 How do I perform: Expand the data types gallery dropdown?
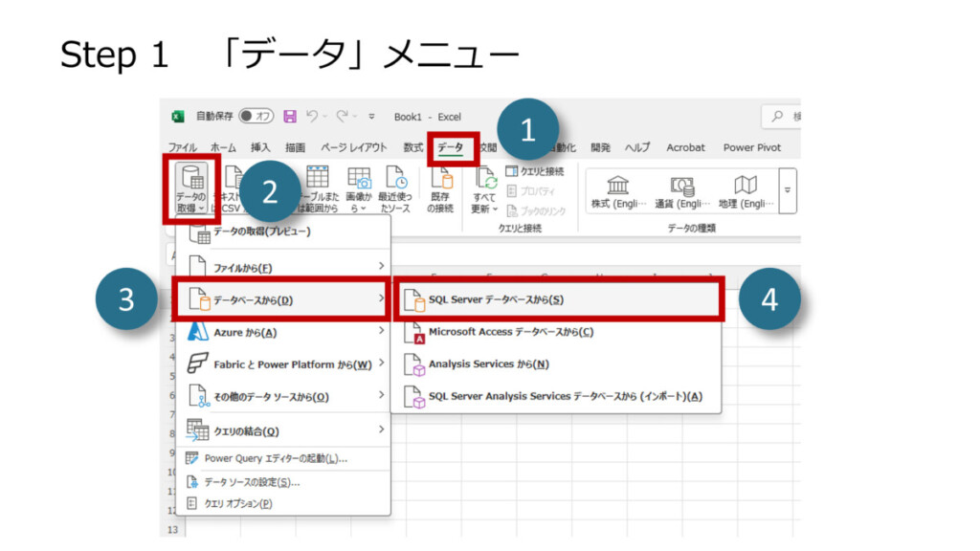tap(788, 190)
